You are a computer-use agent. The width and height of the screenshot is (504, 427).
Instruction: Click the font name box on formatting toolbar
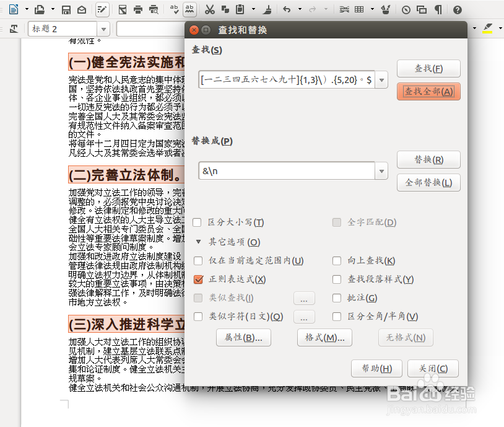pyautogui.click(x=151, y=29)
